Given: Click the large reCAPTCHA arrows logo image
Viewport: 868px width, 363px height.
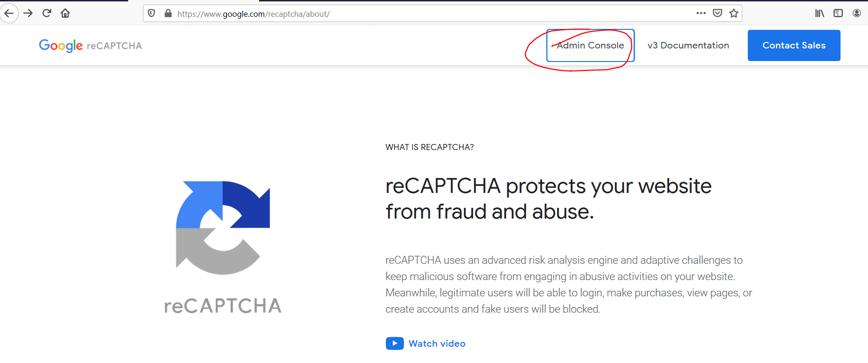Looking at the screenshot, I should (x=223, y=228).
